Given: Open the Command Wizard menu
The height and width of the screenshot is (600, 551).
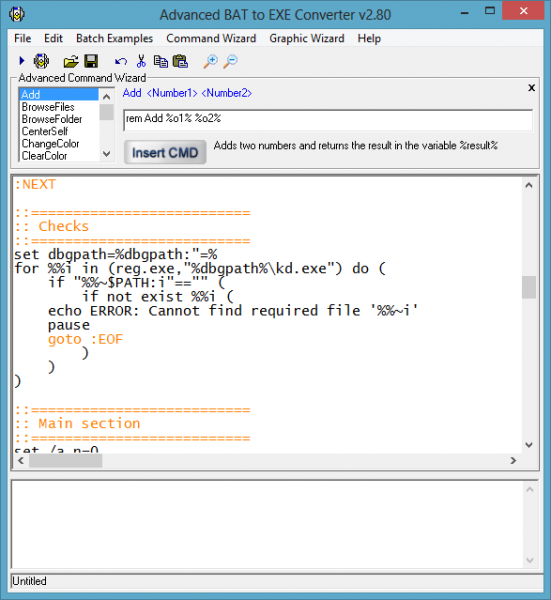Looking at the screenshot, I should click(x=211, y=38).
